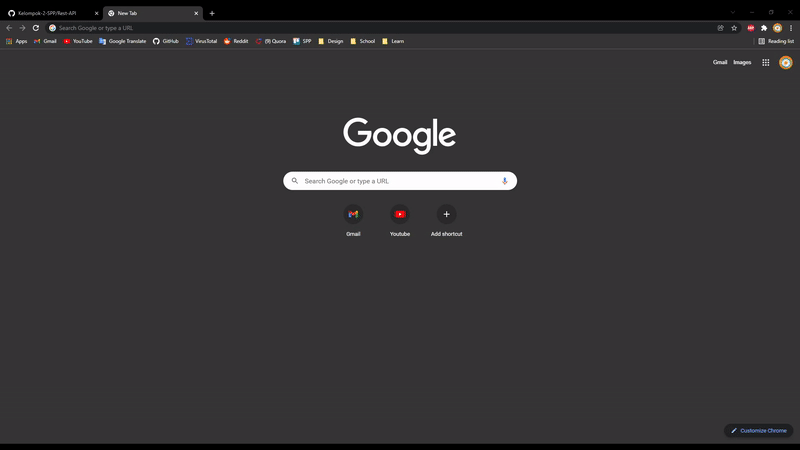Open the VirusTotal bookmark

[x=202, y=41]
